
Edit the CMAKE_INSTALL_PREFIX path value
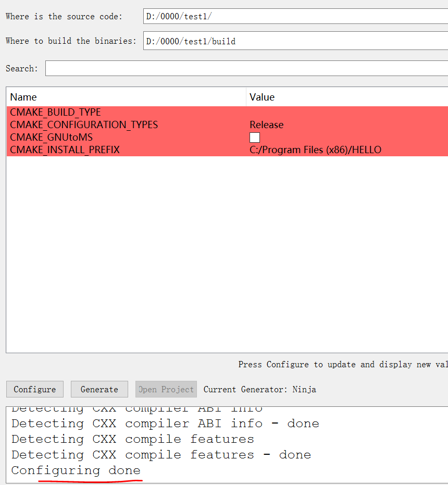pos(316,150)
